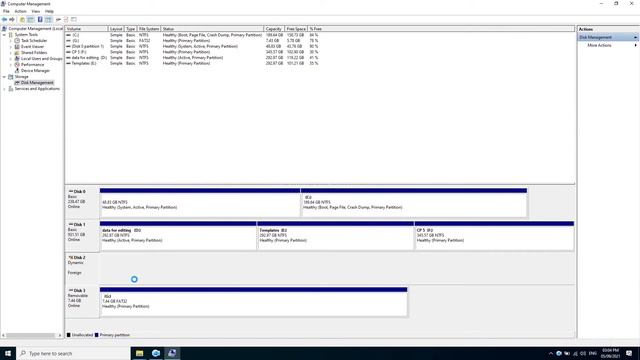Open File Explorer from the taskbar
The height and width of the screenshot is (360, 640).
pyautogui.click(x=139, y=353)
